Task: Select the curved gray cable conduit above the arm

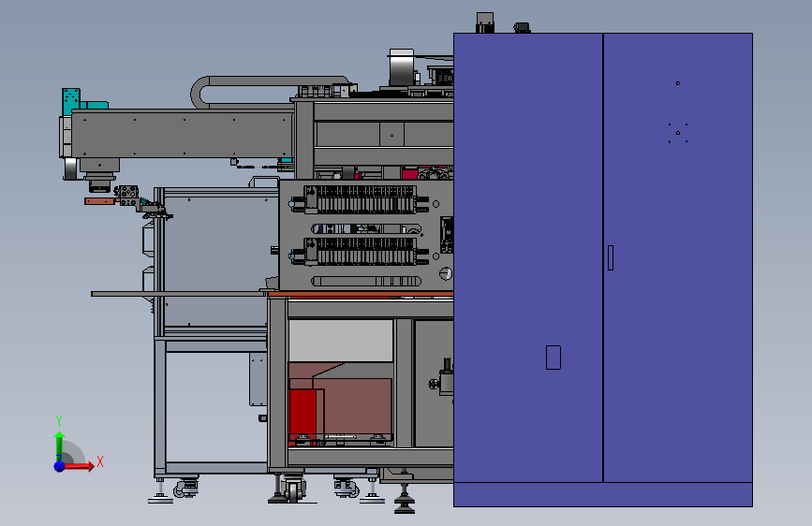Action: click(270, 92)
